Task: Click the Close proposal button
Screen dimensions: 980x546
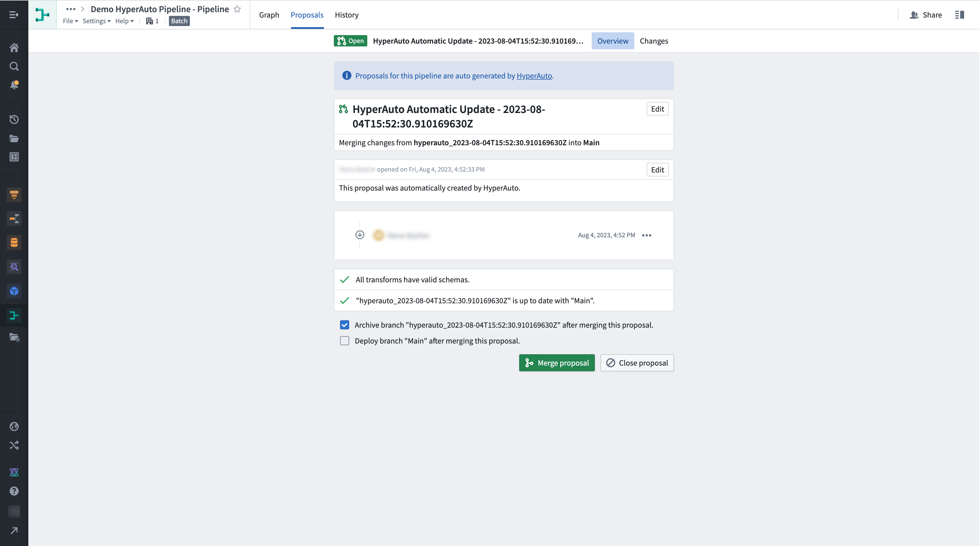Action: [637, 363]
